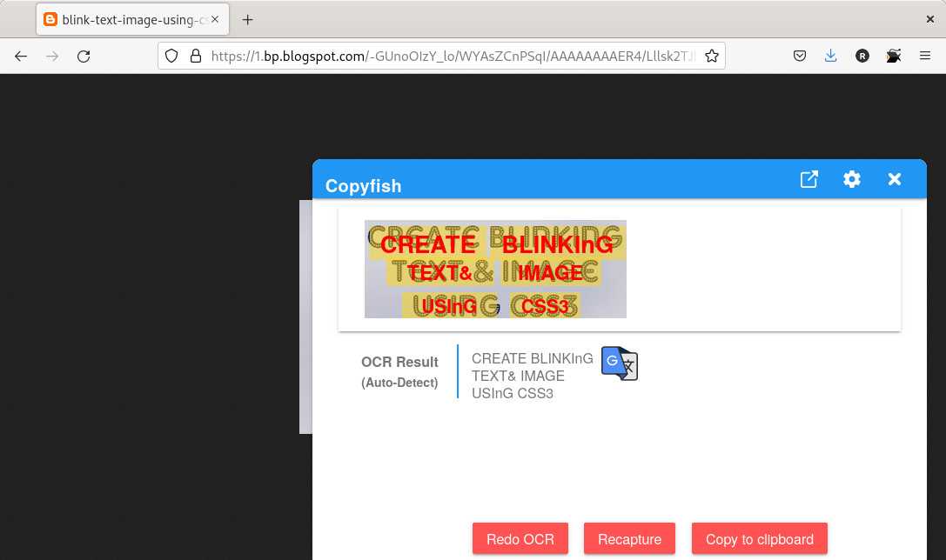Open a new browser tab

247,20
